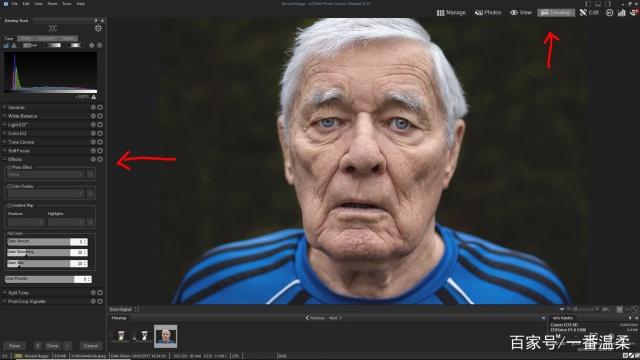Switch to Photos mode
Image resolution: width=640 pixels, height=360 pixels.
click(488, 13)
